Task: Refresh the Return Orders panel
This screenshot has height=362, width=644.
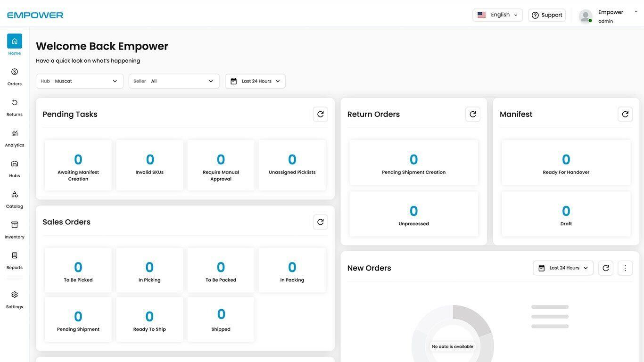Action: tap(473, 114)
